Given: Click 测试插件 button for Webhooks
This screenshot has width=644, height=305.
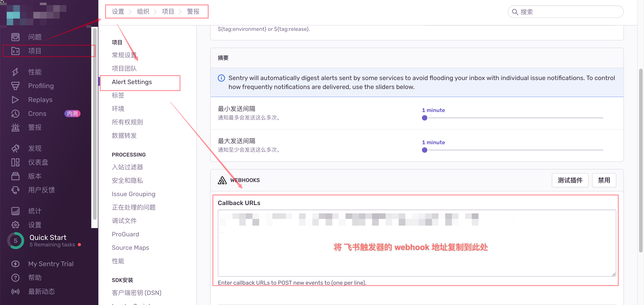Looking at the screenshot, I should point(570,180).
